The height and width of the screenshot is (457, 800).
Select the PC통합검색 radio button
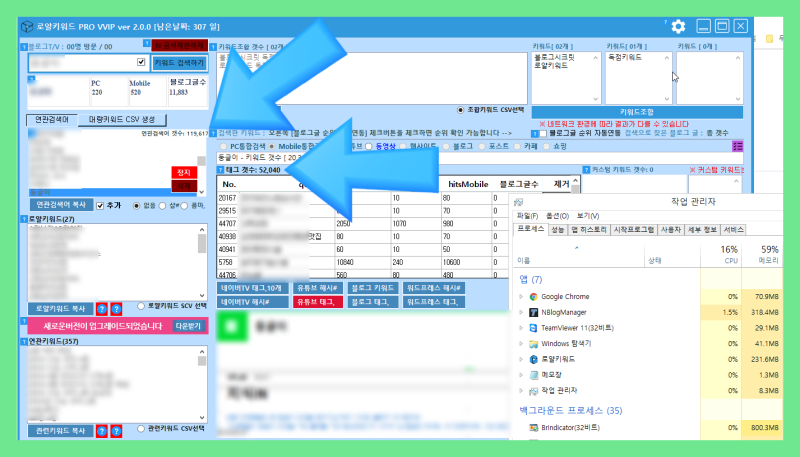click(x=223, y=146)
